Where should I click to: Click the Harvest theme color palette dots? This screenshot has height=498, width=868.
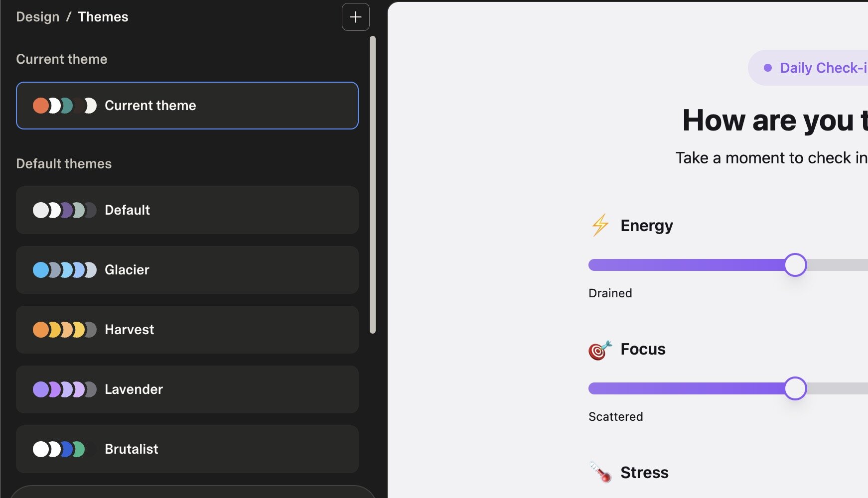click(65, 330)
